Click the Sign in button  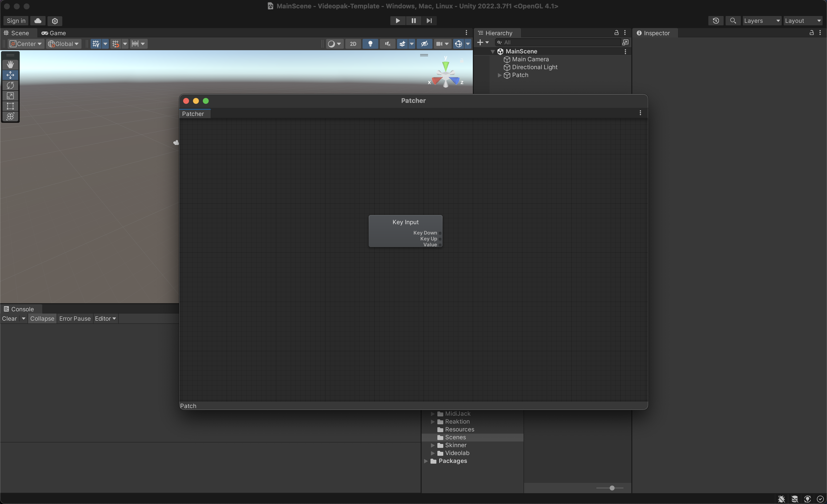(x=16, y=21)
